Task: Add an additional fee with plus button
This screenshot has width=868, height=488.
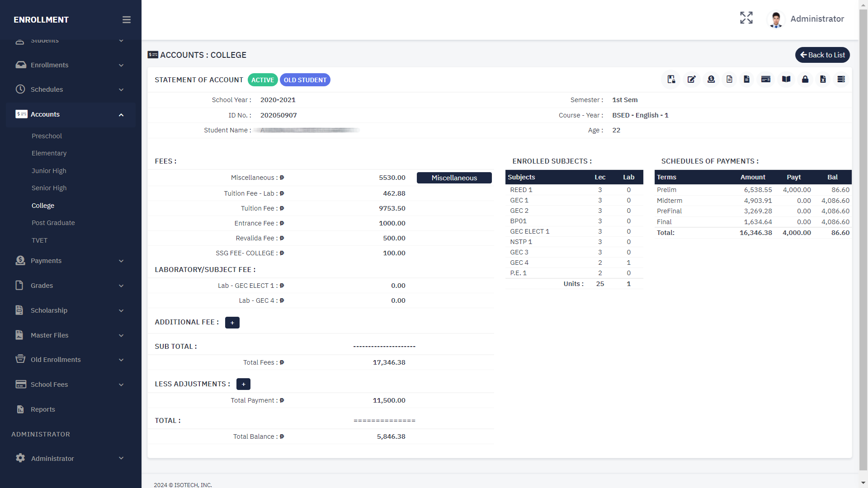Action: 232,323
